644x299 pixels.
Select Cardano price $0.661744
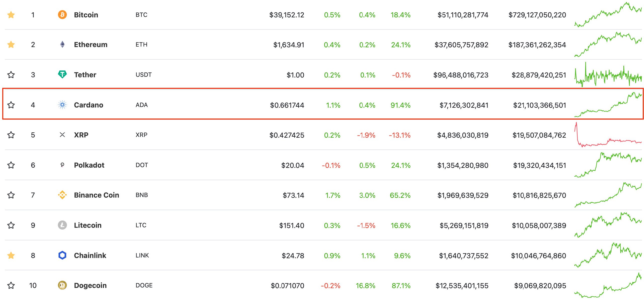click(x=287, y=105)
